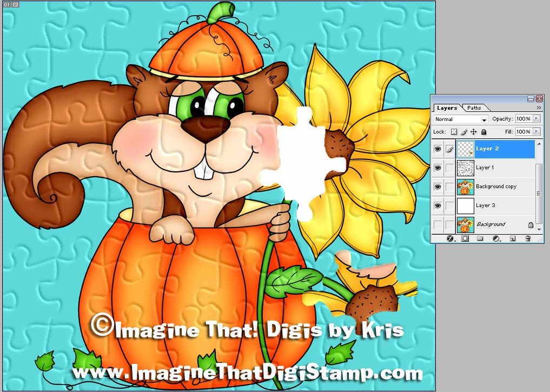Viewport: 550px width, 392px height.
Task: Open the new adjustment layer menu
Action: coord(496,238)
